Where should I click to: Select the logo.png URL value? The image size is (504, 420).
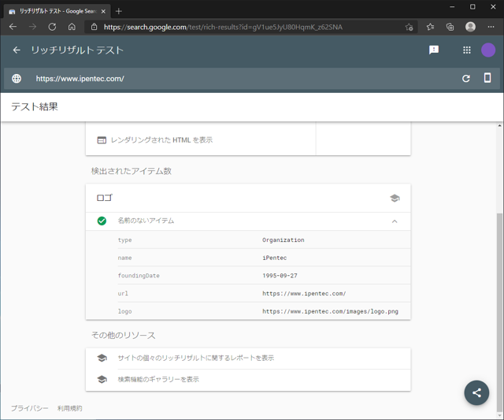[x=330, y=311]
